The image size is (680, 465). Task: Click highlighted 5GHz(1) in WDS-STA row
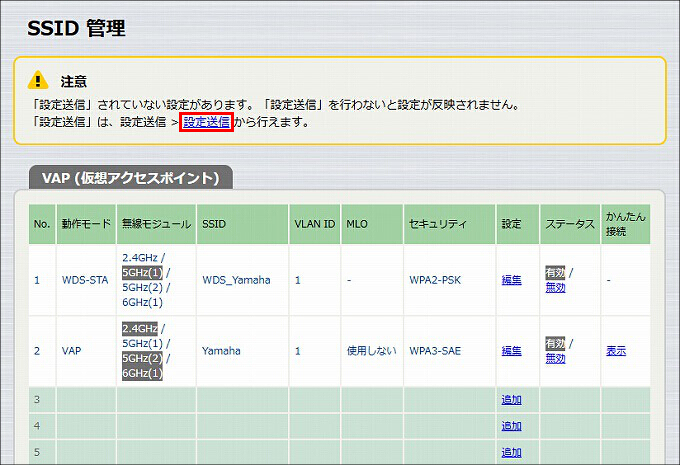(142, 272)
